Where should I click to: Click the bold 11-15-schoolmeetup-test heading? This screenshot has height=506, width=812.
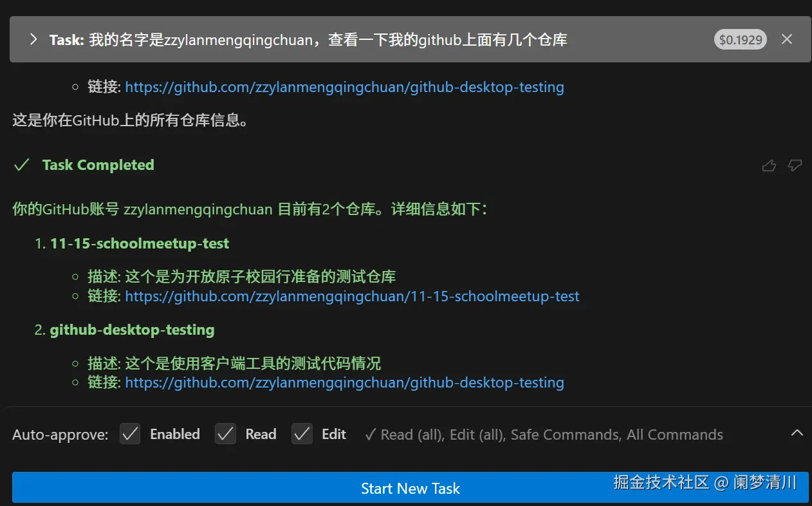click(x=140, y=244)
